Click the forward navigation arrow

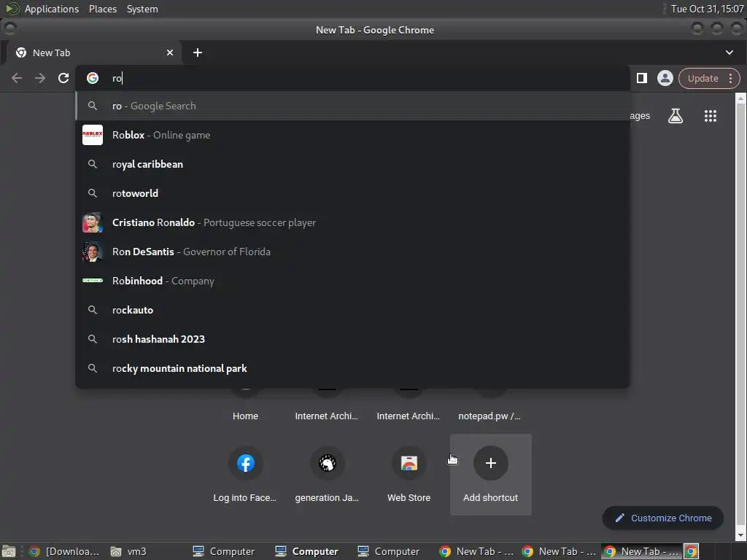click(x=40, y=78)
